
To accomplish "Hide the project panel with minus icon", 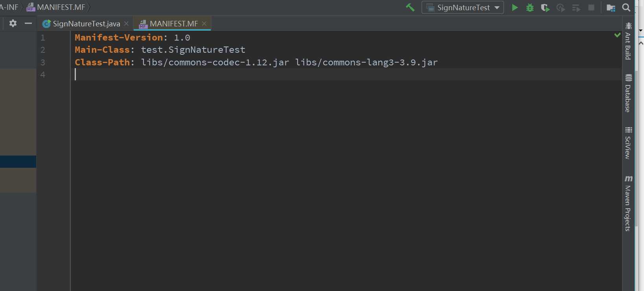I will click(x=28, y=23).
